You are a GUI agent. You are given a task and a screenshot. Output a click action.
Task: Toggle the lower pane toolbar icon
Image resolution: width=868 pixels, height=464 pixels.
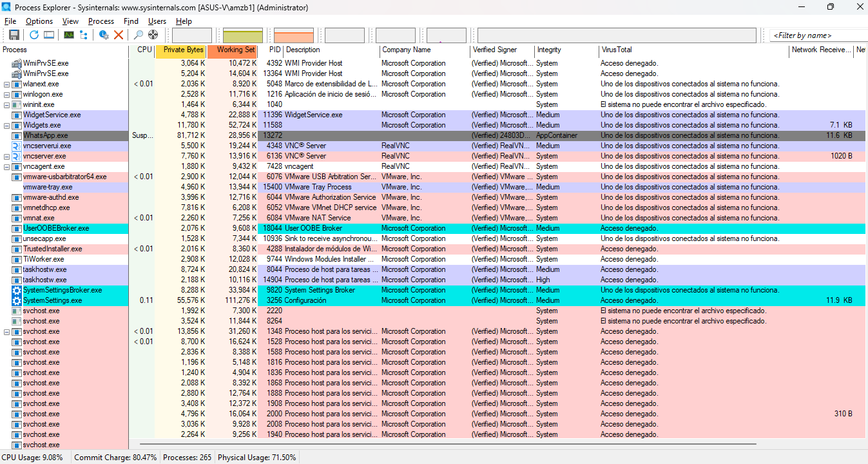(x=49, y=35)
